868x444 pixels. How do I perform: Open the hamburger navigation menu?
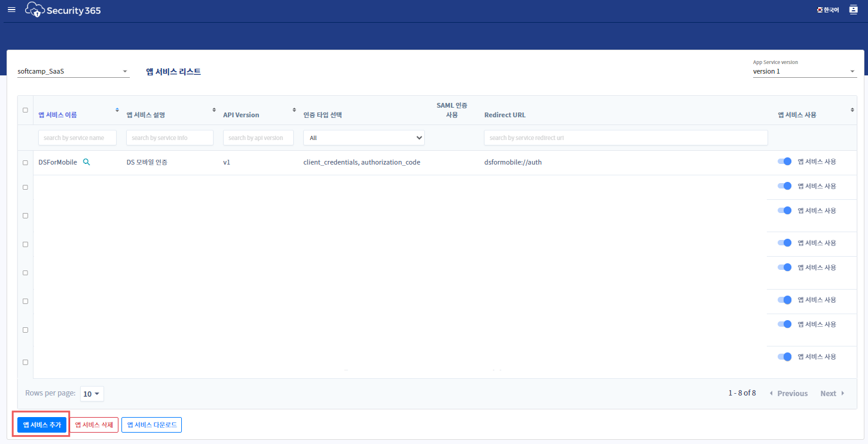(x=11, y=10)
